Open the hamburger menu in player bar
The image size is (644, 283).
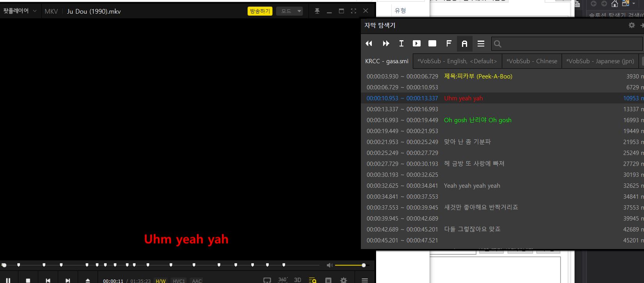click(x=365, y=280)
